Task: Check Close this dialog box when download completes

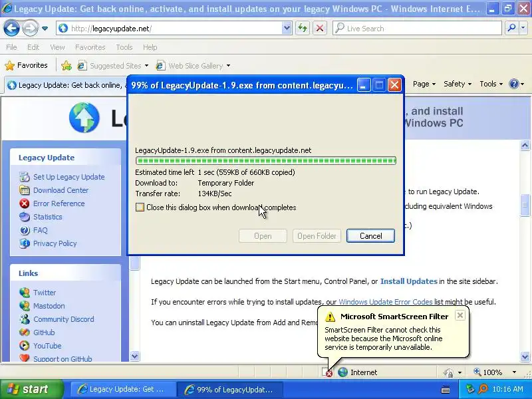Action: [x=140, y=207]
